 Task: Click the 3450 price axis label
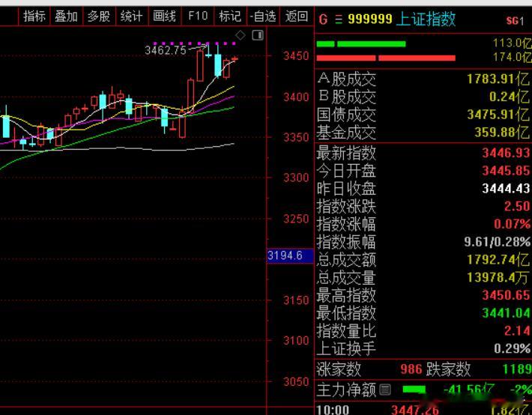[296, 56]
